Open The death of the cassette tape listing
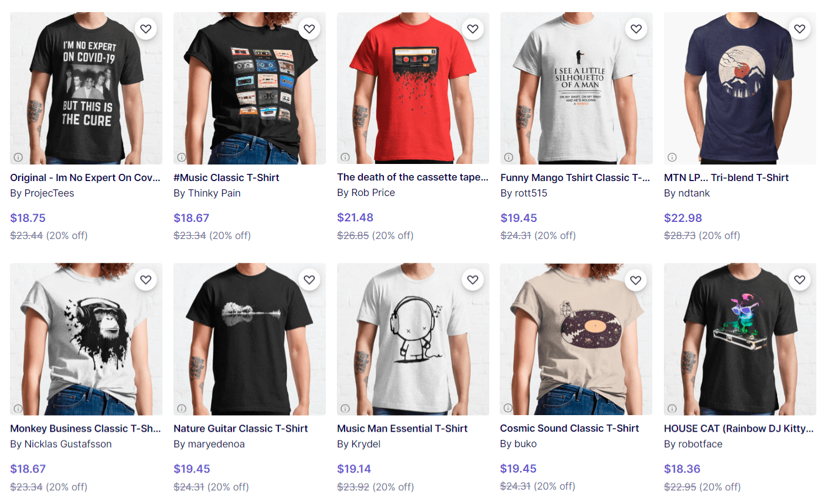Image resolution: width=829 pixels, height=504 pixels. (413, 177)
